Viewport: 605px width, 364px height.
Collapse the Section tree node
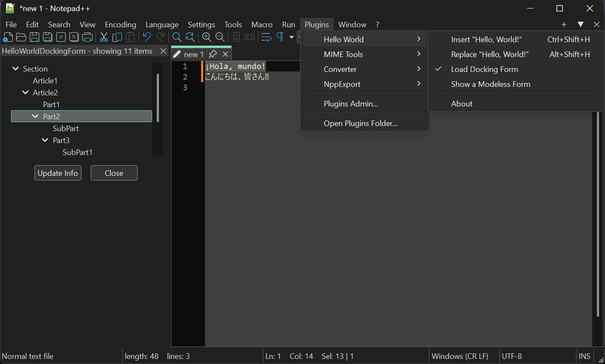pos(16,69)
